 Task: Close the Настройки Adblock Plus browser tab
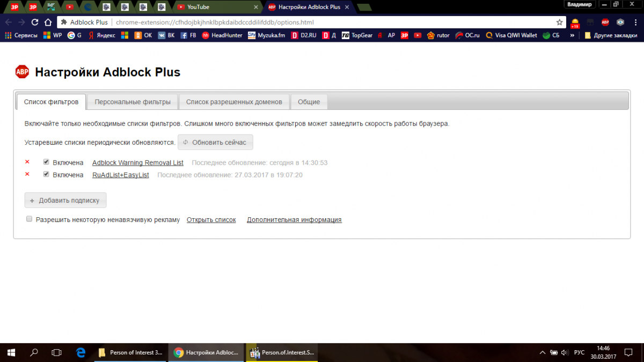[x=346, y=7]
